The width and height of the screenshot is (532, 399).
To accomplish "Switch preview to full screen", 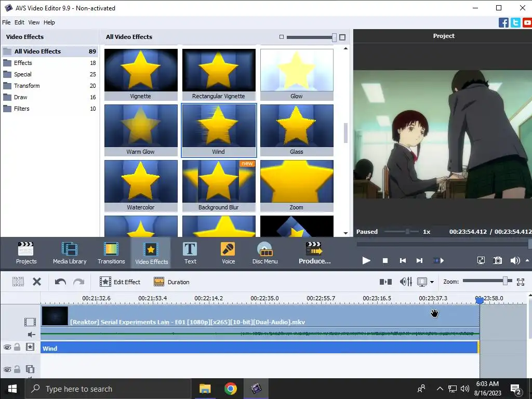I will click(481, 260).
